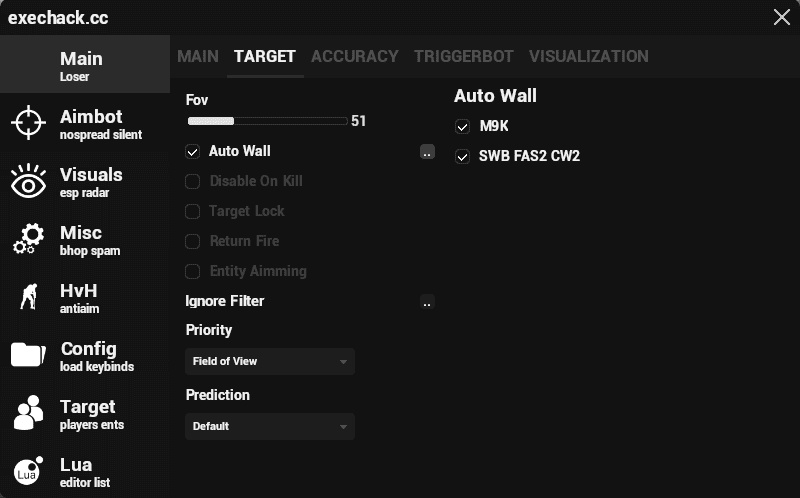Viewport: 800px width, 498px height.
Task: Click the Aimbot crosshair icon
Action: point(28,123)
